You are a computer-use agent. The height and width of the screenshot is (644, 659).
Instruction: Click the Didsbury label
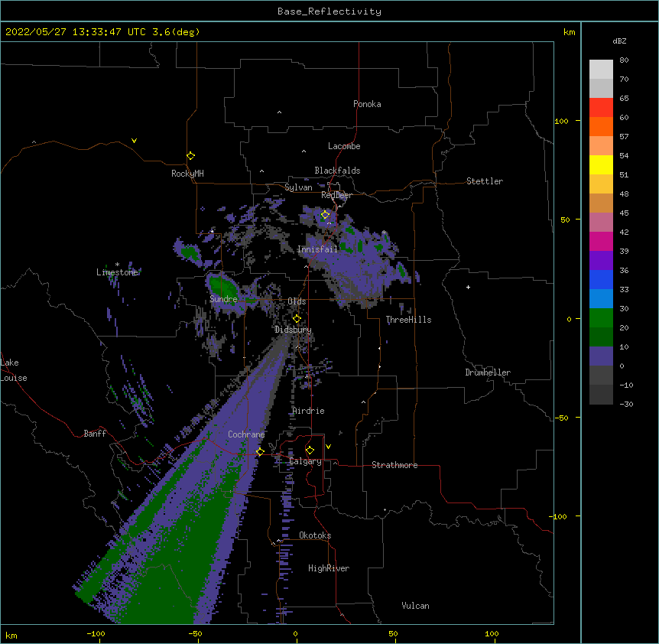tap(293, 330)
